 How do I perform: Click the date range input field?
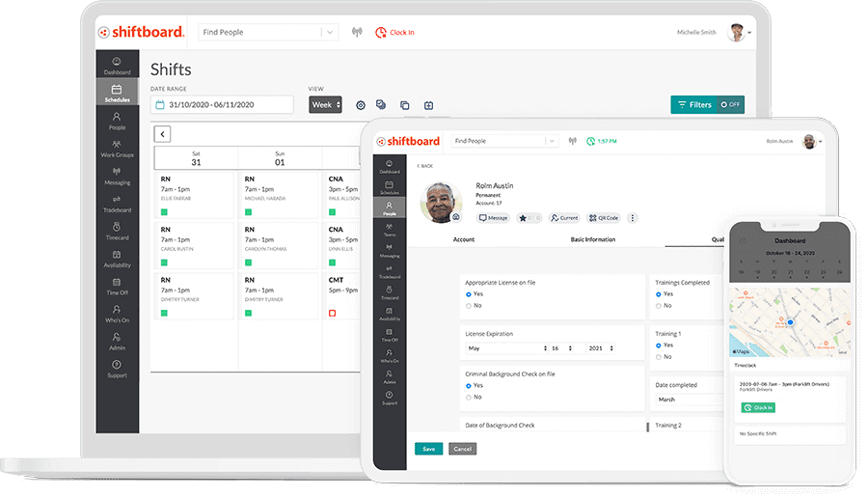tap(222, 105)
